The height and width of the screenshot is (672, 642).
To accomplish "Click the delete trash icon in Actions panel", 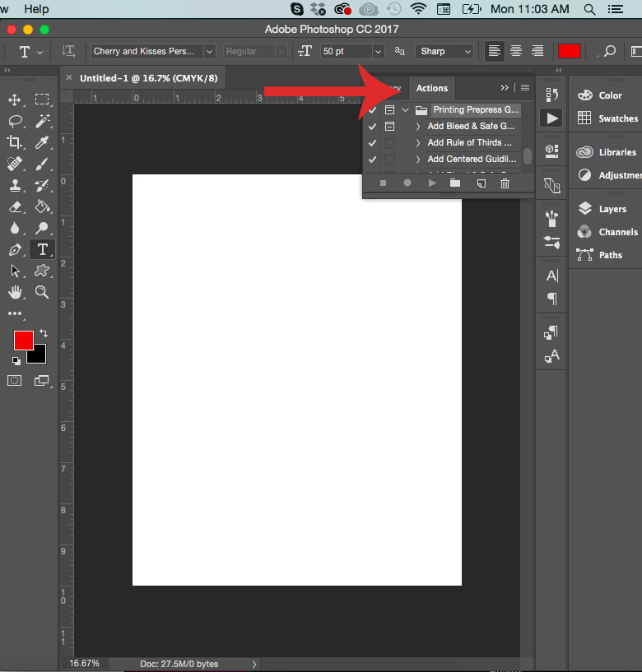I will click(505, 183).
